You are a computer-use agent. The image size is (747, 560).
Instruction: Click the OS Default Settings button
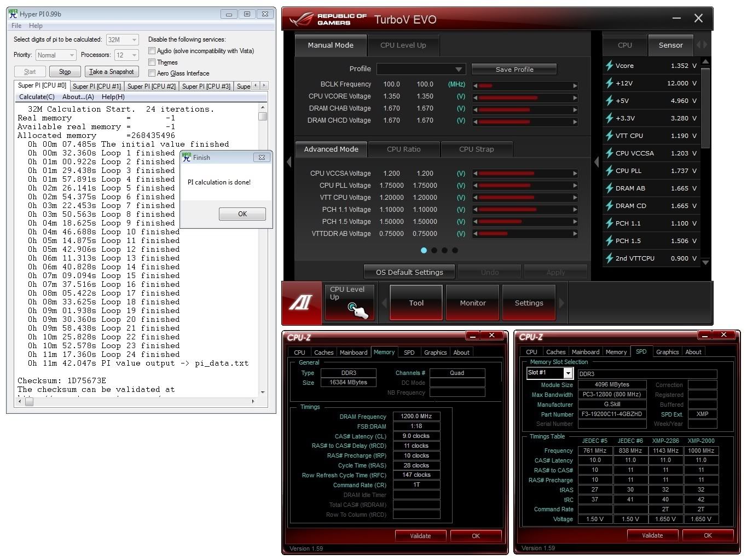tap(409, 272)
